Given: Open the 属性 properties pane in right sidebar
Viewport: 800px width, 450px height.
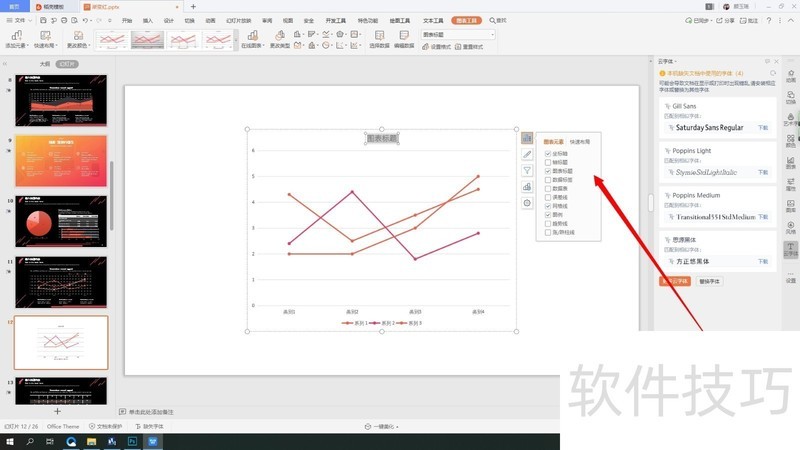Looking at the screenshot, I should (x=790, y=184).
